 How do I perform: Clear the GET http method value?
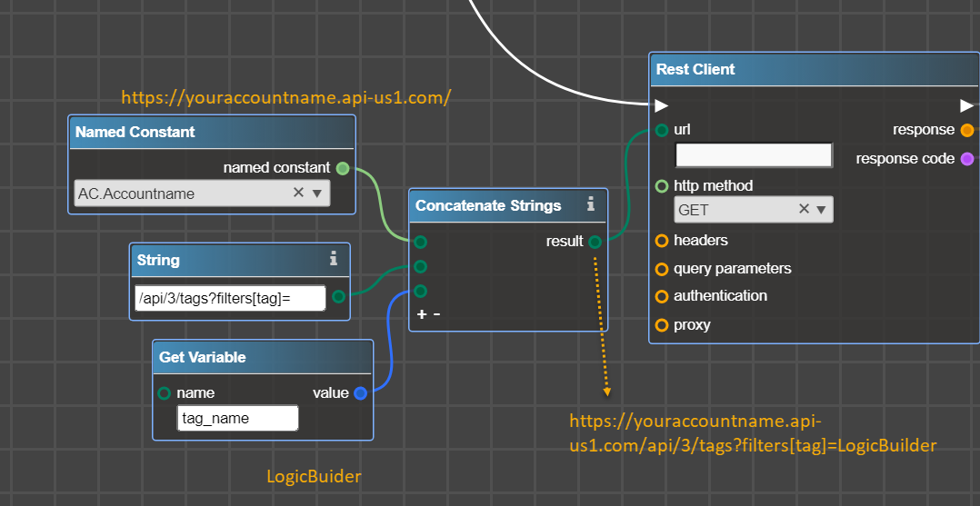pos(804,210)
